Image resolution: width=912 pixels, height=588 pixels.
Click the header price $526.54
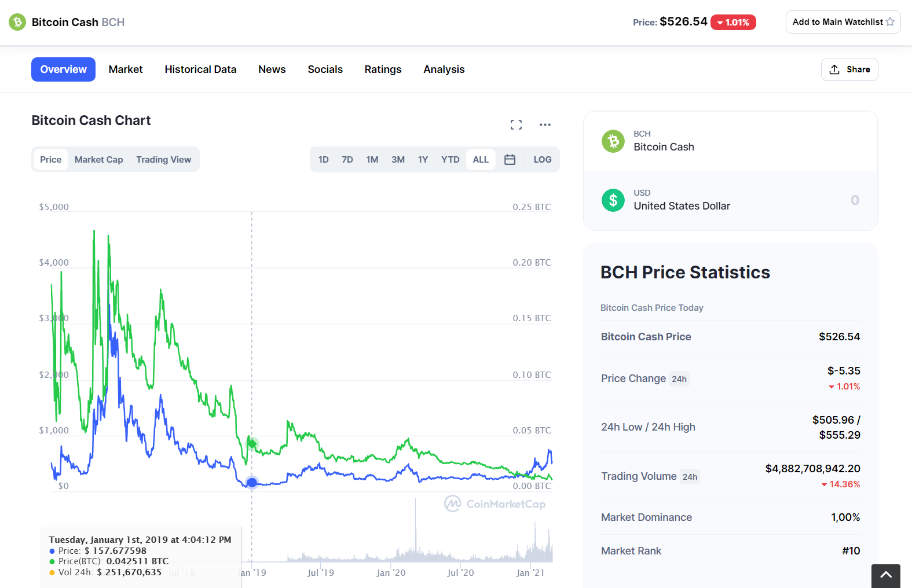684,21
